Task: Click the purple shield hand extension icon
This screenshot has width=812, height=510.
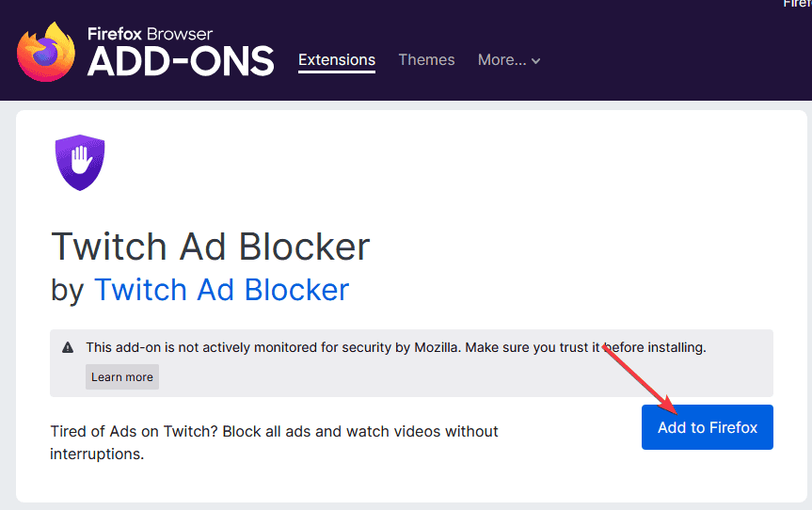Action: [80, 163]
